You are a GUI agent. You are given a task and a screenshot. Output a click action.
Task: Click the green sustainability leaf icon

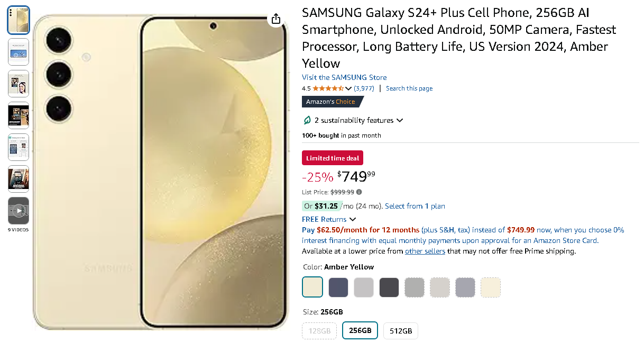pos(308,120)
